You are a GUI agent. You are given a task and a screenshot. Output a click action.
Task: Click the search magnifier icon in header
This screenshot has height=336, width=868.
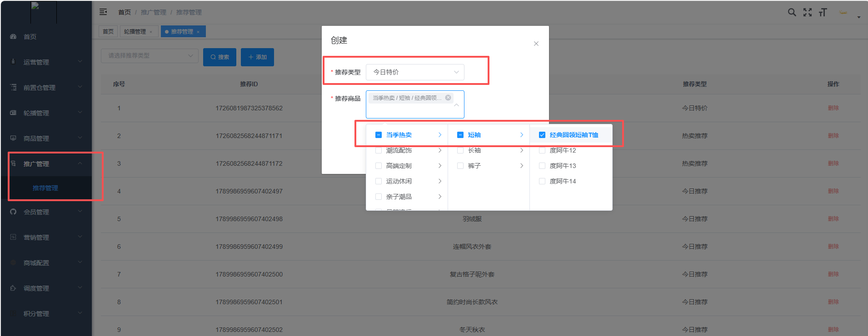pyautogui.click(x=792, y=12)
